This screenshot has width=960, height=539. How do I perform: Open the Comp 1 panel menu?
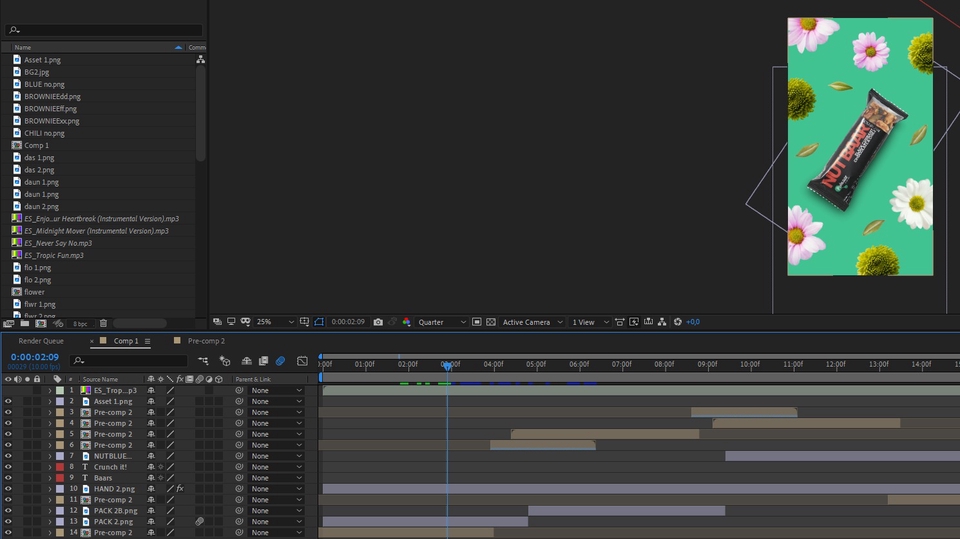148,341
